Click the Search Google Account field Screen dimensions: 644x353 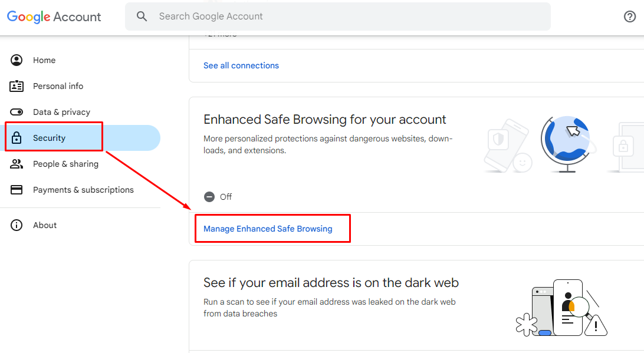pyautogui.click(x=337, y=16)
